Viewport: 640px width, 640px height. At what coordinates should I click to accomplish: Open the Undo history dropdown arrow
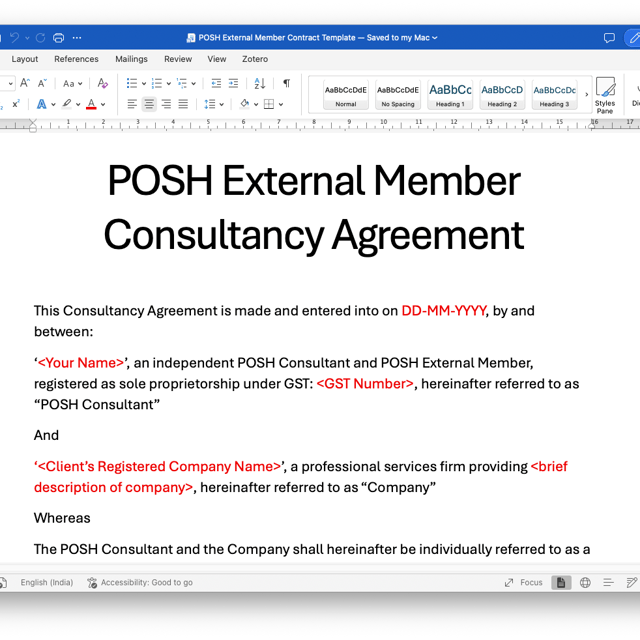tap(27, 38)
